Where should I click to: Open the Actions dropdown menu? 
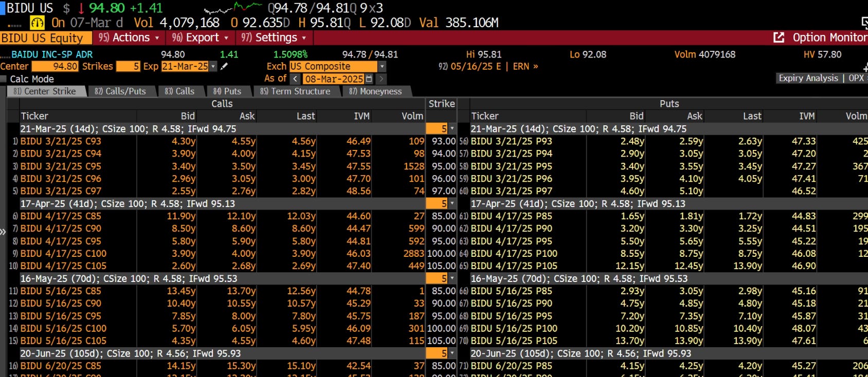[129, 37]
